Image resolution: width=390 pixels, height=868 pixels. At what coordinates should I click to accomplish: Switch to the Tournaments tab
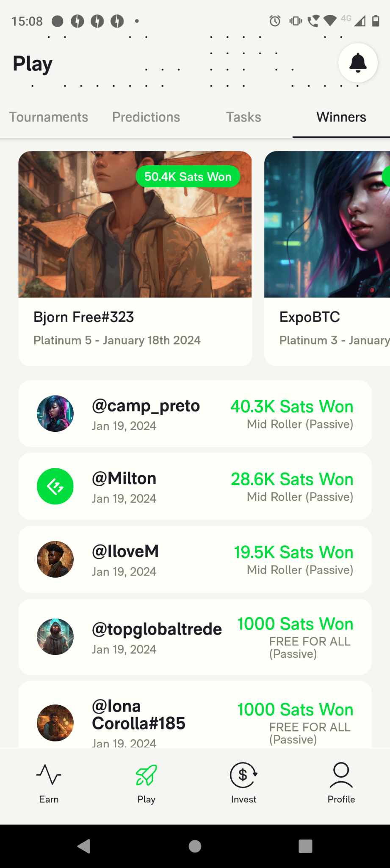[49, 117]
